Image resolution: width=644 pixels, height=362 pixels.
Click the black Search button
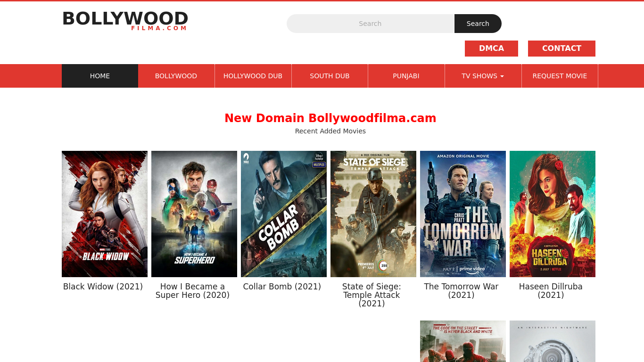[x=478, y=24]
